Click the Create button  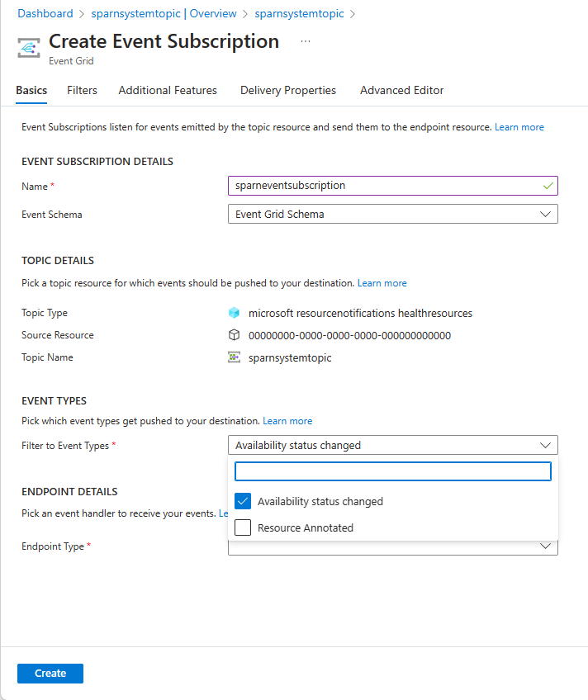pos(50,674)
